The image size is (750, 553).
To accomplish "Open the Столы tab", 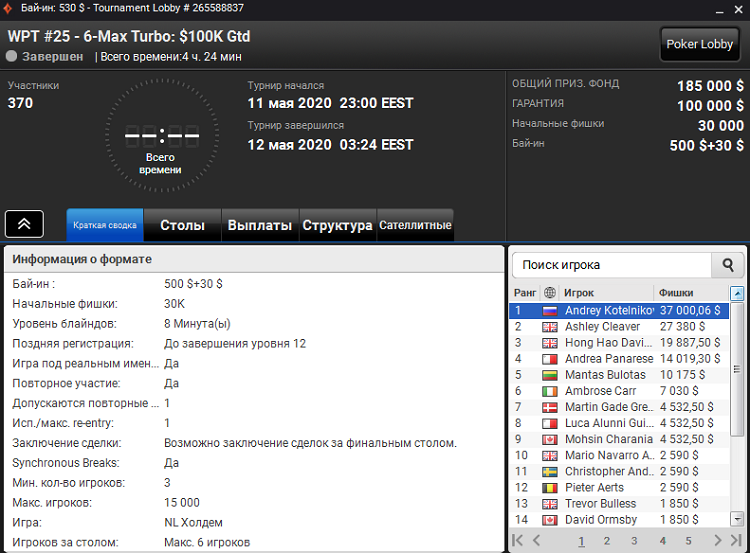I will pos(182,225).
